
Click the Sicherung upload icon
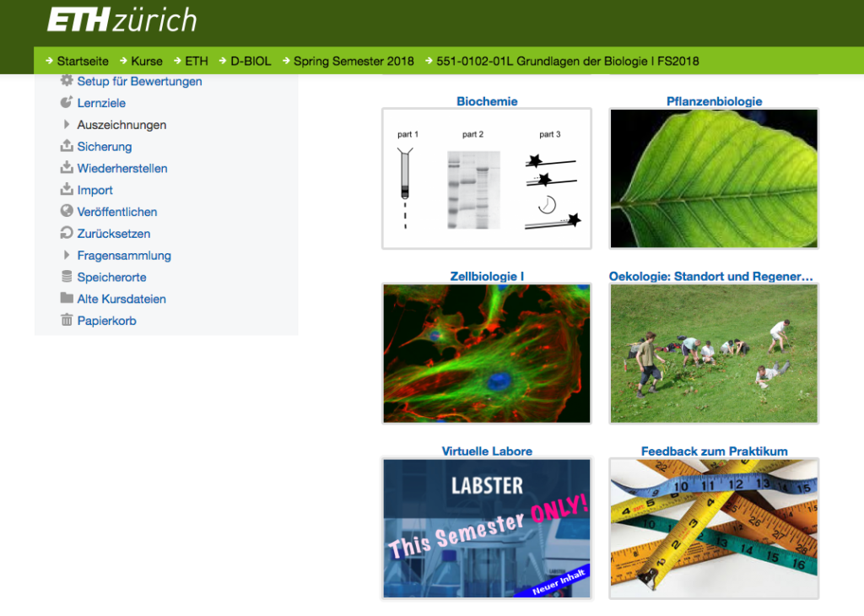click(67, 146)
